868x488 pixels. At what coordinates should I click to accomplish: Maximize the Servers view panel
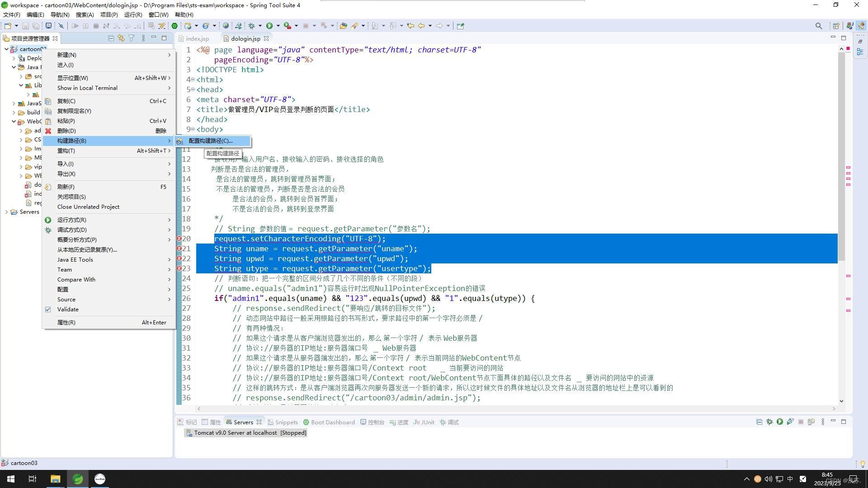point(844,422)
